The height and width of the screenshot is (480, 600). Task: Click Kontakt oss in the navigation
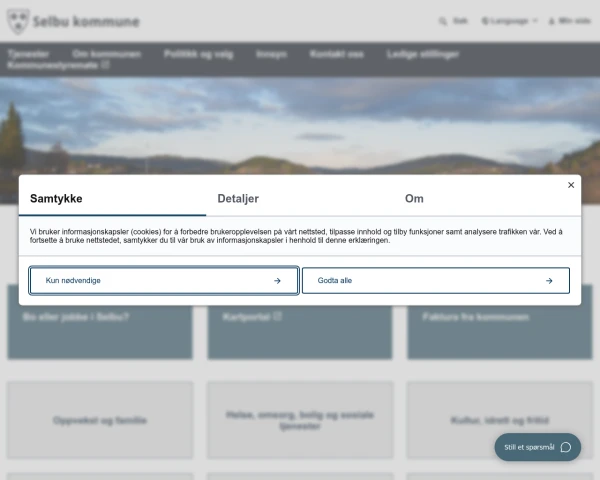(337, 54)
